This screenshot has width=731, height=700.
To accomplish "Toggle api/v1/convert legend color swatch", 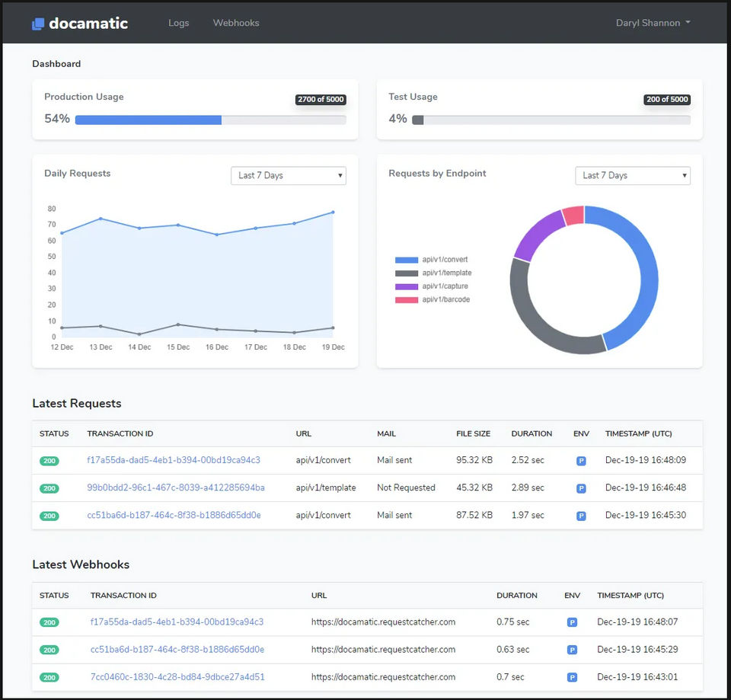I will pyautogui.click(x=407, y=260).
